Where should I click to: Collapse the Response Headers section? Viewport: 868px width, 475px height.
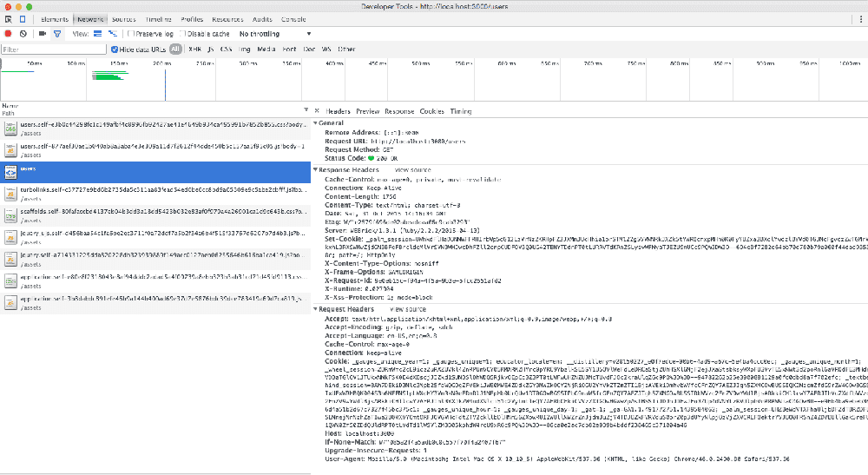pos(316,170)
